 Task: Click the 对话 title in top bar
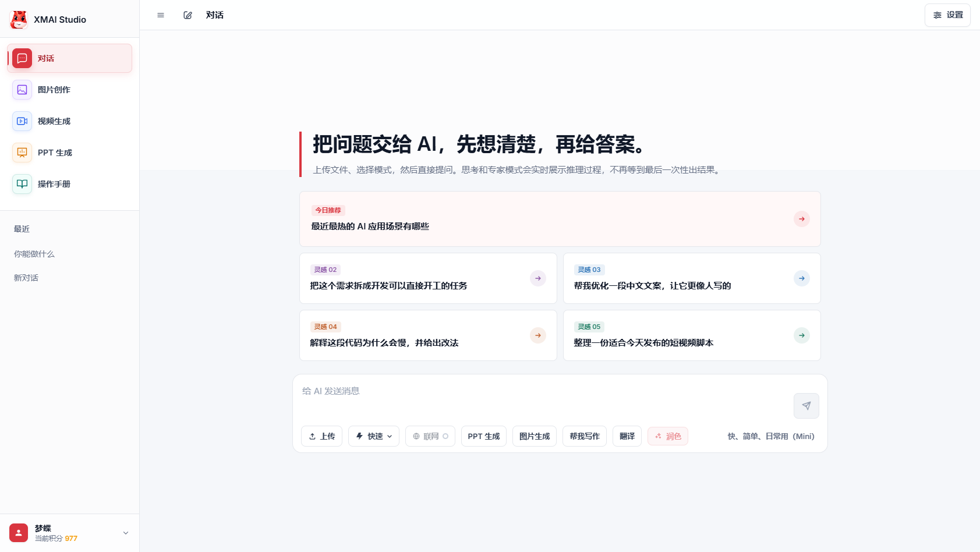coord(215,15)
